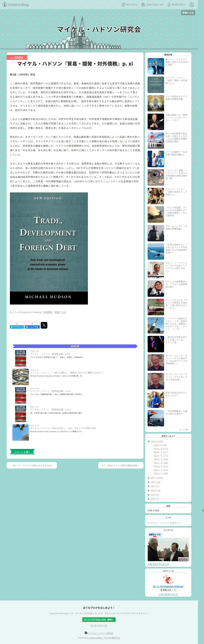204x644 pixels.
Task: Open archive month 2024 / 6 (173)
Action: point(161,456)
